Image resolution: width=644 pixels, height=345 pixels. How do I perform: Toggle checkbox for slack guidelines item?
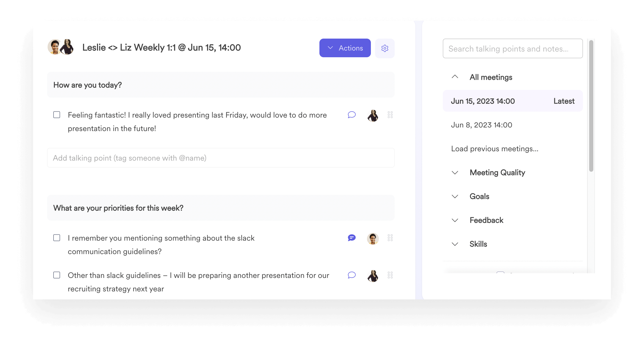tap(57, 238)
